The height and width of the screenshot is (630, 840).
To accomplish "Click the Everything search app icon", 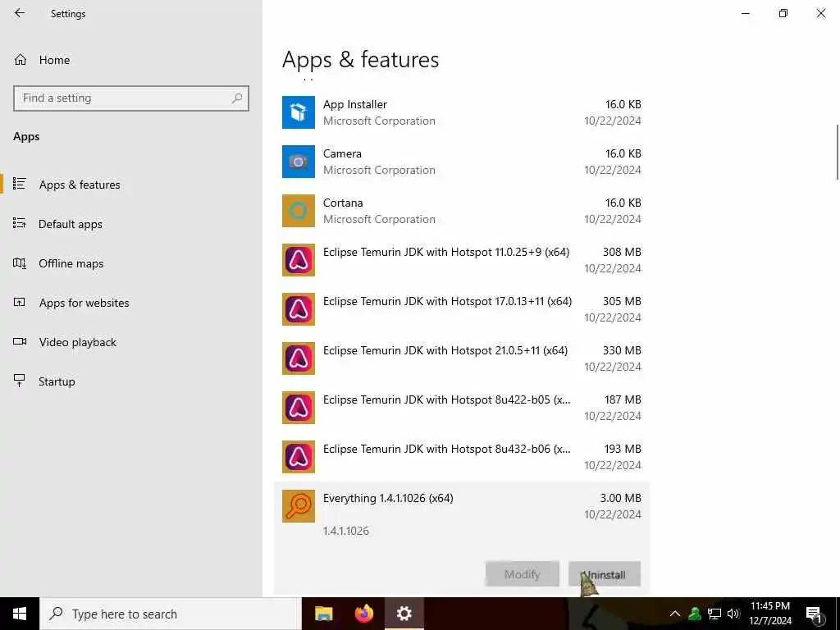I will tap(299, 507).
